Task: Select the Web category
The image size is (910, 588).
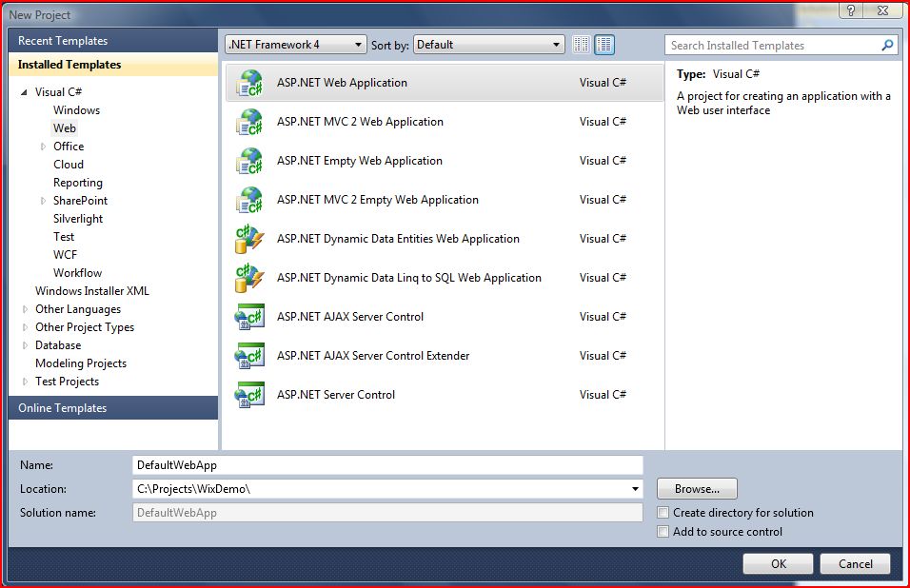Action: tap(65, 128)
